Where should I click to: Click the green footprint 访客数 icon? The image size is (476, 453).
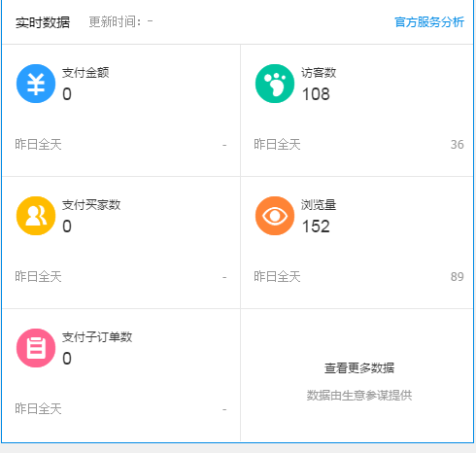pyautogui.click(x=275, y=84)
